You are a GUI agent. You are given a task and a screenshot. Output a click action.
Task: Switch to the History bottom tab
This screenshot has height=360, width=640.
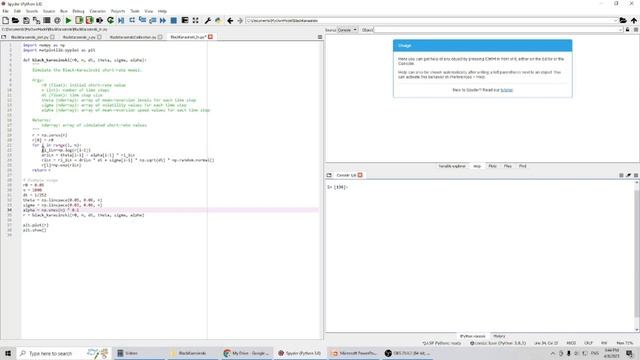pos(499,336)
